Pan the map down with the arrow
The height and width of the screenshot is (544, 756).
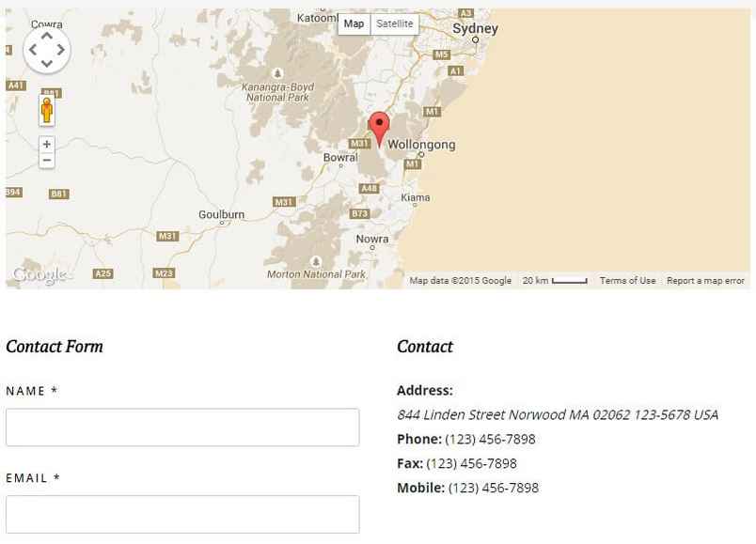pyautogui.click(x=47, y=63)
